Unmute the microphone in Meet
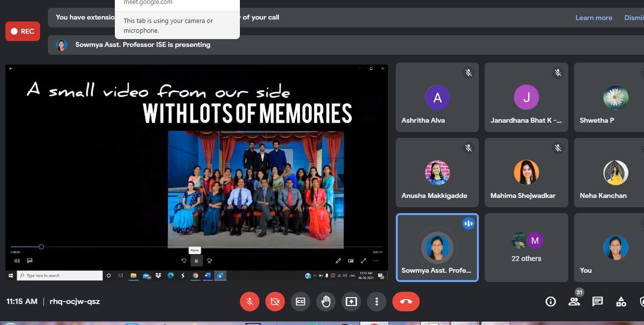Screen dimensions: 644x325 pyautogui.click(x=250, y=302)
